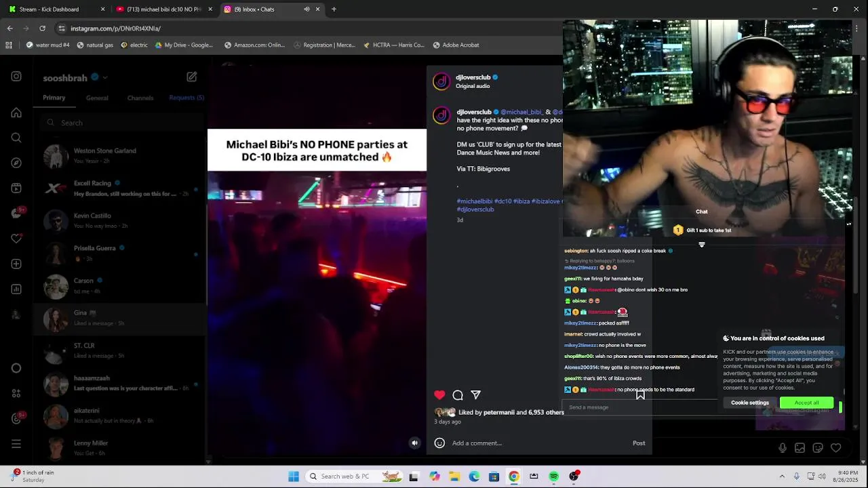The height and width of the screenshot is (488, 868).
Task: Click Accept all cookies button
Action: pos(806,403)
